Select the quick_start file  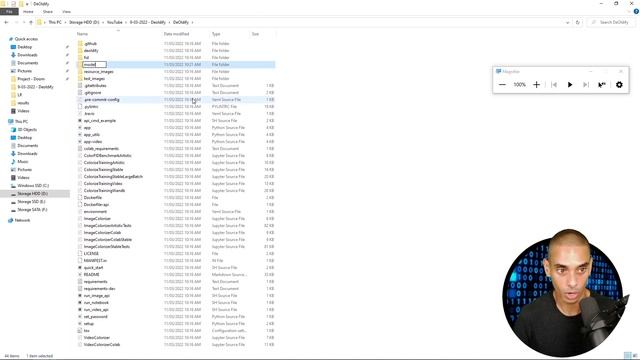tap(93, 268)
